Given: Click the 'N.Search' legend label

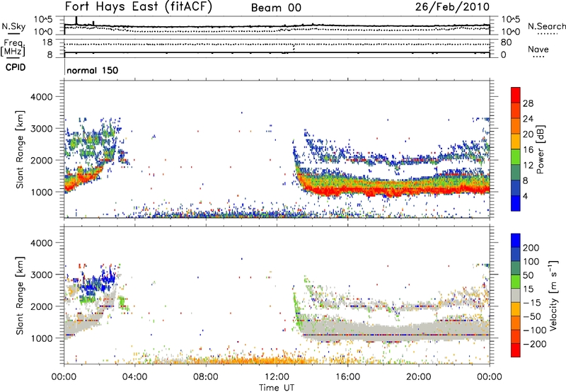Looking at the screenshot, I should [x=546, y=26].
